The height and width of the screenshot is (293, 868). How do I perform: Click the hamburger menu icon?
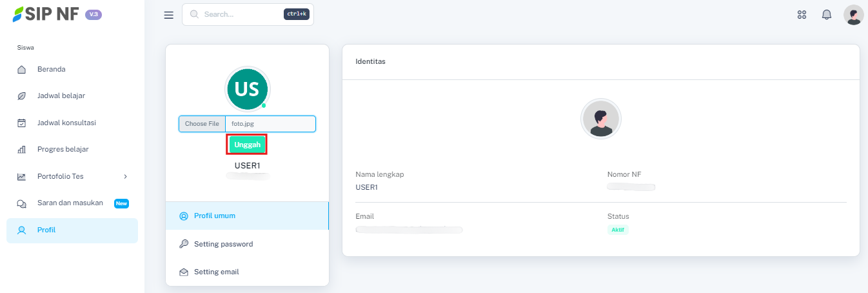(169, 15)
